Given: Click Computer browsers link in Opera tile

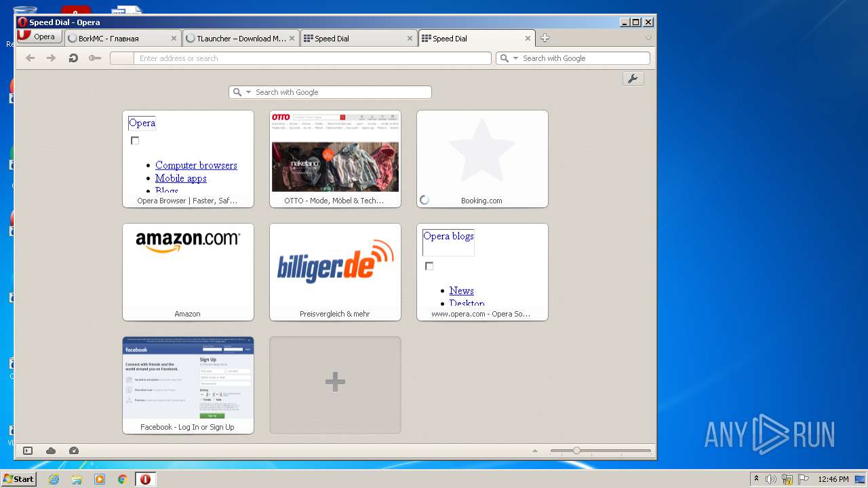Looking at the screenshot, I should pos(196,165).
